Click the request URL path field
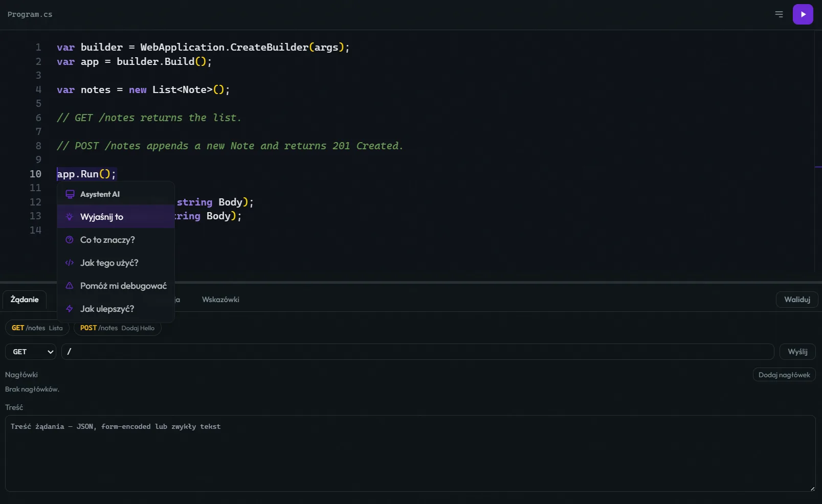 click(417, 352)
